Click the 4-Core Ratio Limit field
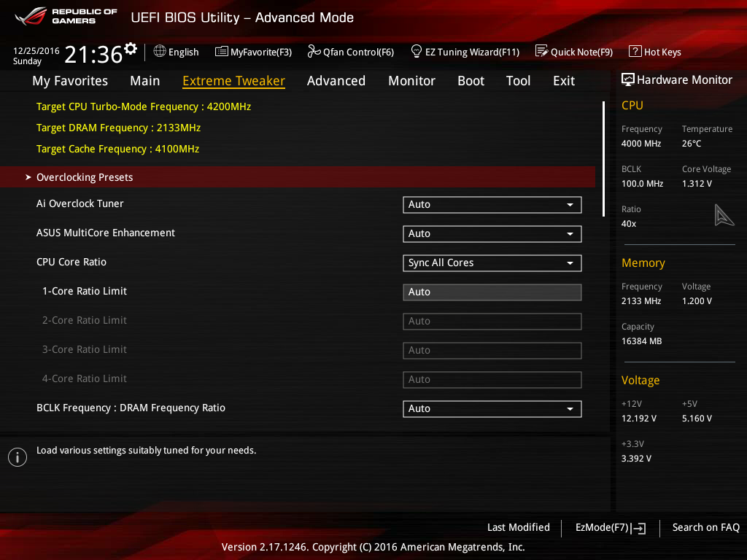 492,379
